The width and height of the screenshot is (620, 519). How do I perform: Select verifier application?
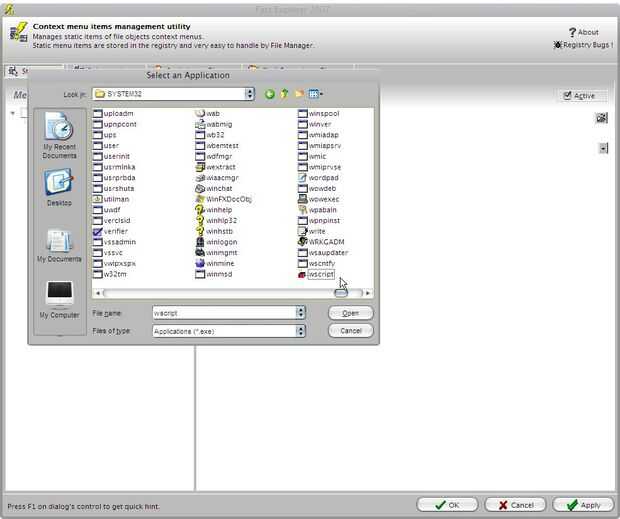pos(110,231)
